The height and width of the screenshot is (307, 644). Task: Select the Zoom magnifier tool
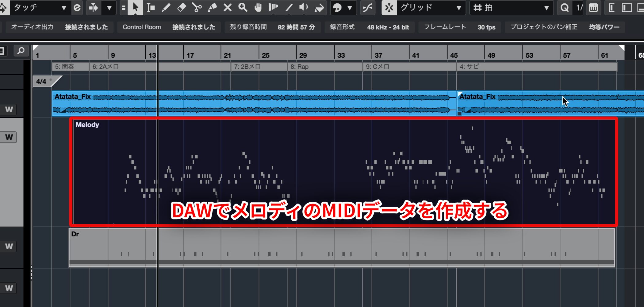[x=243, y=7]
